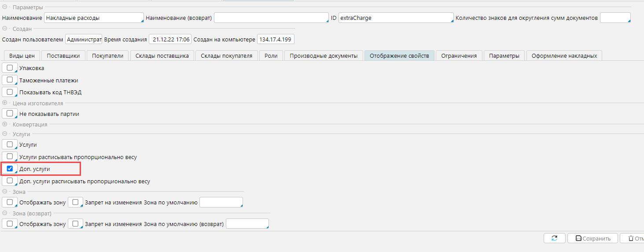Click the trash icon button
This screenshot has width=644, height=252.
632,238
